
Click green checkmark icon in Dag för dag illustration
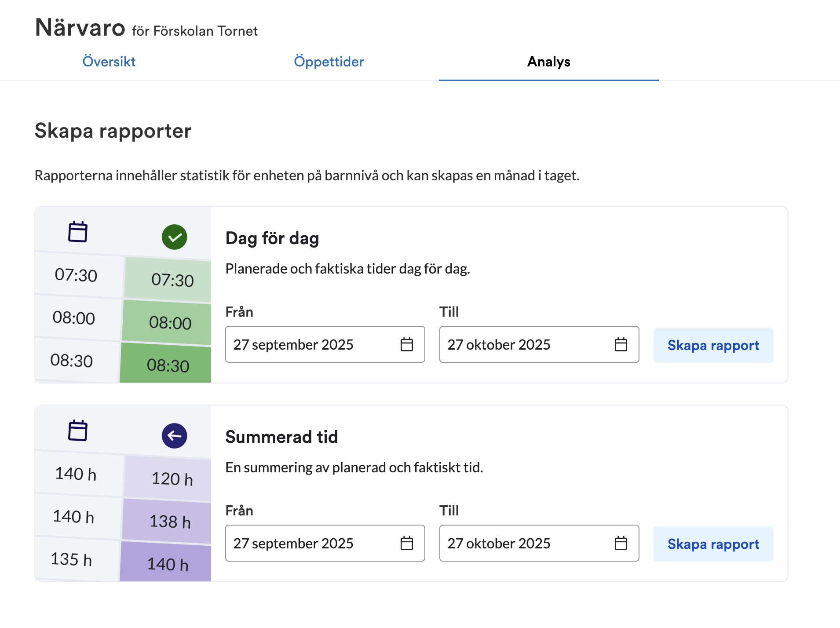click(x=175, y=237)
